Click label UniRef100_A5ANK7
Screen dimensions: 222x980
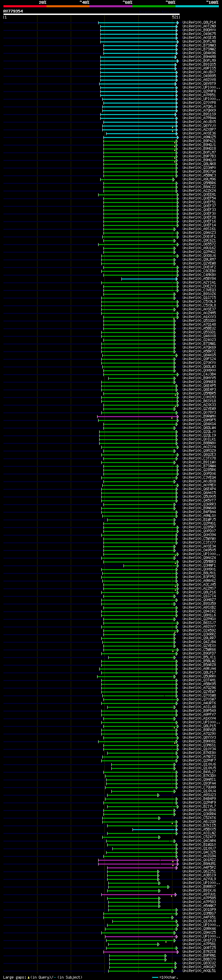(199, 906)
